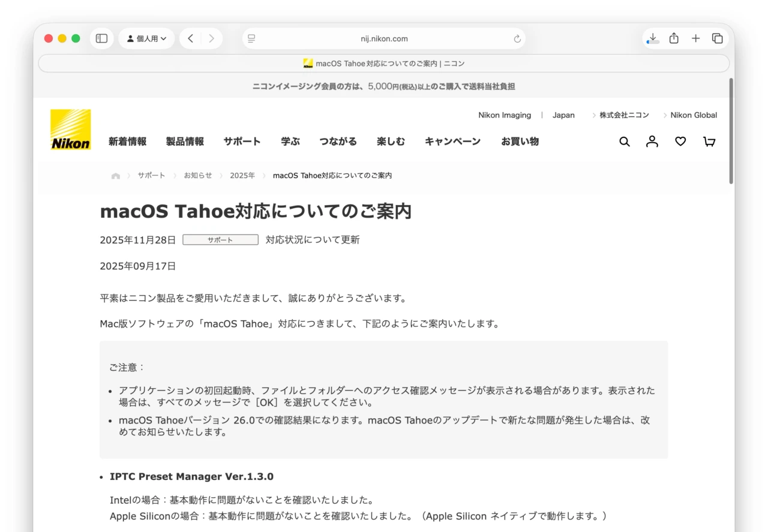This screenshot has width=768, height=532.
Task: Navigate to the Nikon Global link
Action: [x=694, y=115]
